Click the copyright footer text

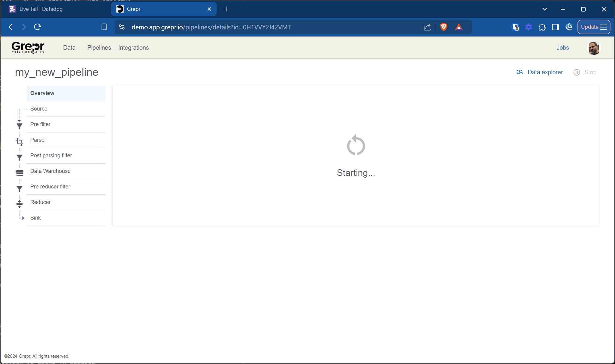click(37, 356)
